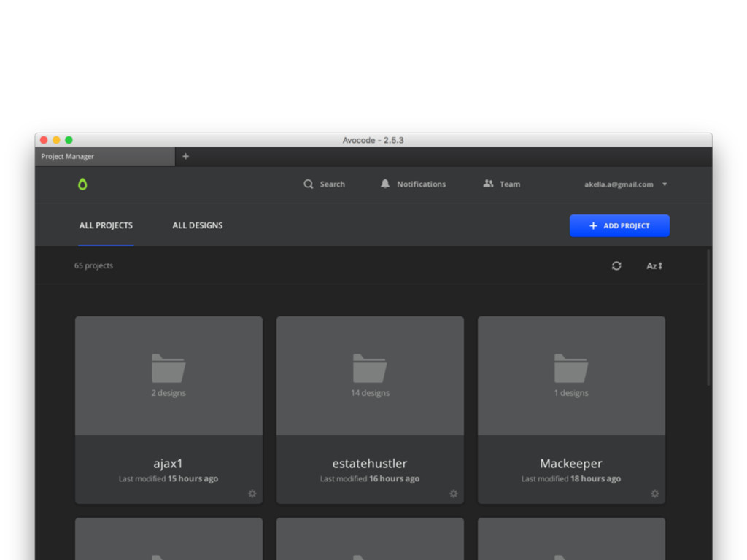Screen dimensions: 747x560
Task: Click the vertical scrollbar on the right
Action: pos(708,317)
